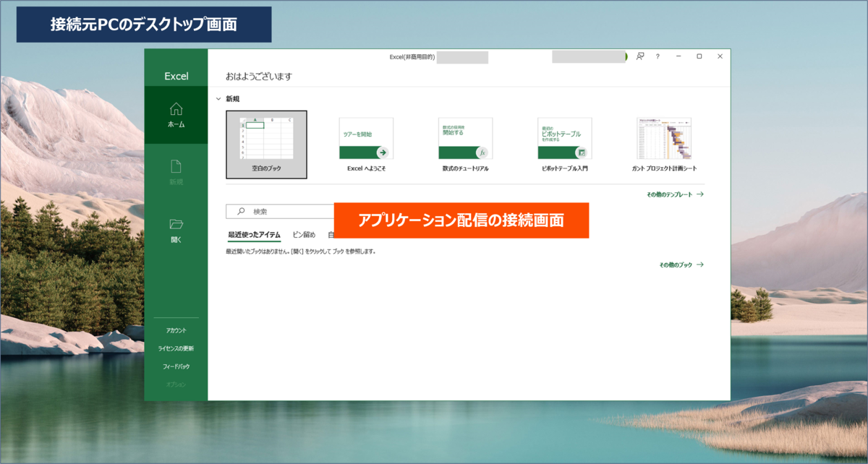Switch to the ピン留め tab
The width and height of the screenshot is (868, 464).
tap(304, 235)
